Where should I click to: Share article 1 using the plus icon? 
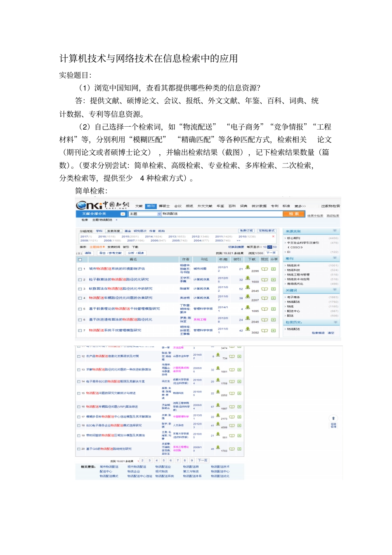[x=273, y=269]
